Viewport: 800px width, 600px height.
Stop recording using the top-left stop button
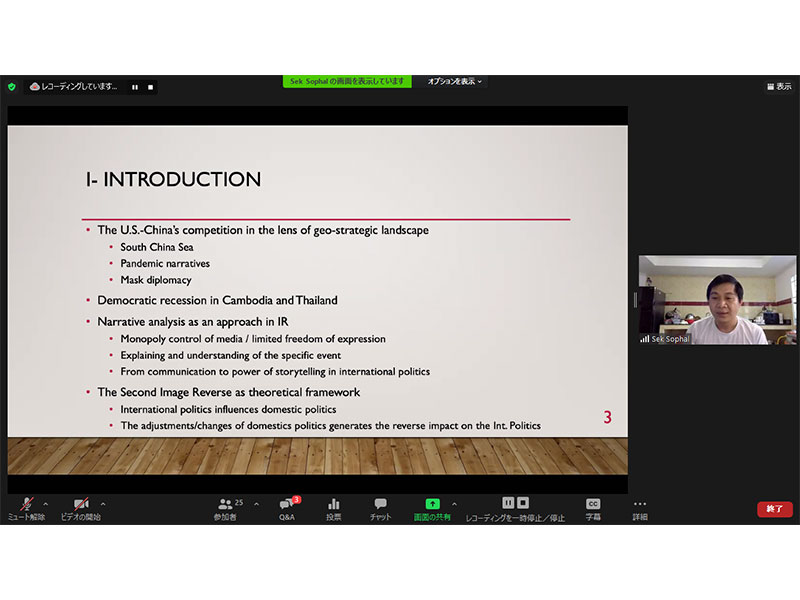click(x=150, y=87)
